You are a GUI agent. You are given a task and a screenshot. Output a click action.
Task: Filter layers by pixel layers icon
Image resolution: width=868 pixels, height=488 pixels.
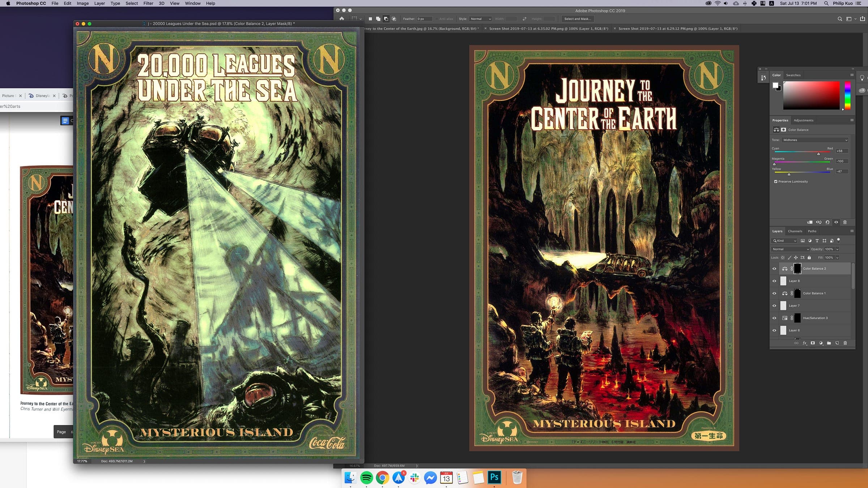point(803,241)
